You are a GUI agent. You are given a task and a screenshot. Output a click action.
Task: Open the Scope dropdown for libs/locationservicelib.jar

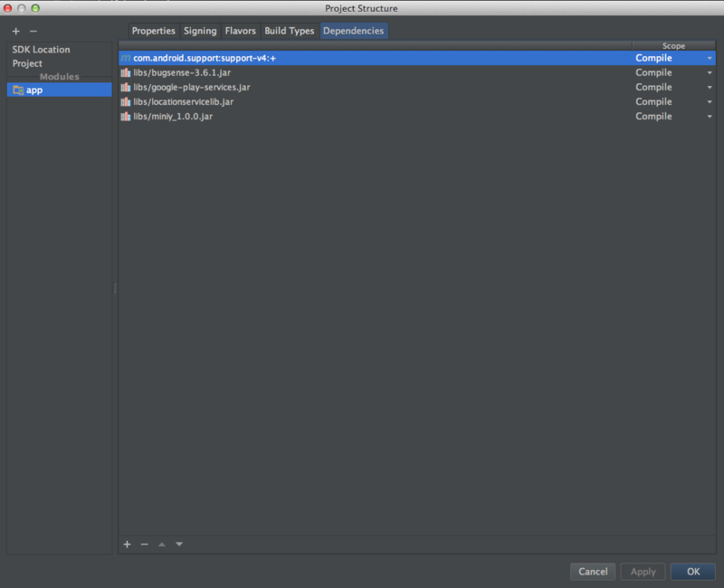(711, 101)
